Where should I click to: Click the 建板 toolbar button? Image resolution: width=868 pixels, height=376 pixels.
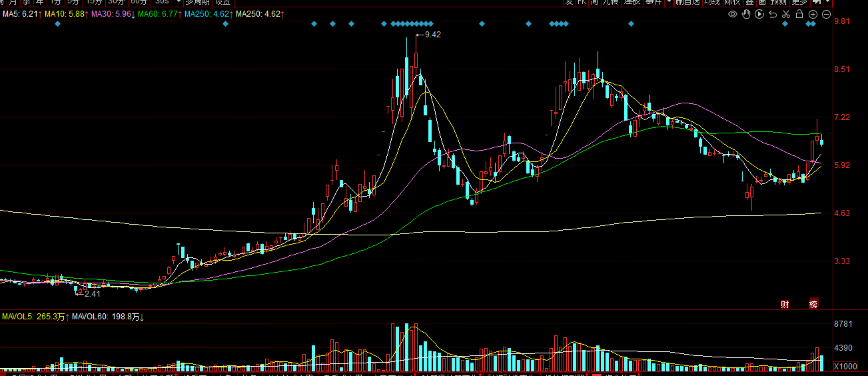coord(632,3)
